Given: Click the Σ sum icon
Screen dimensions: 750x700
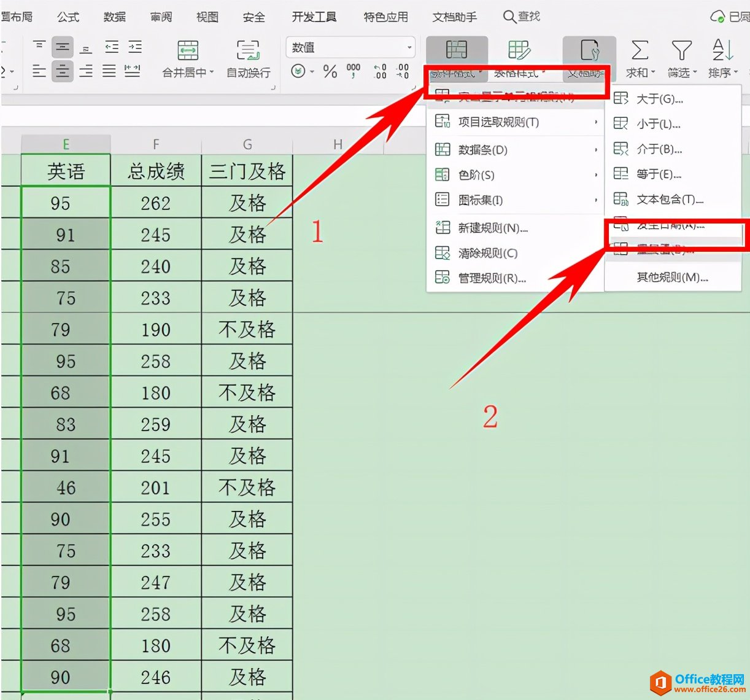Looking at the screenshot, I should [640, 50].
